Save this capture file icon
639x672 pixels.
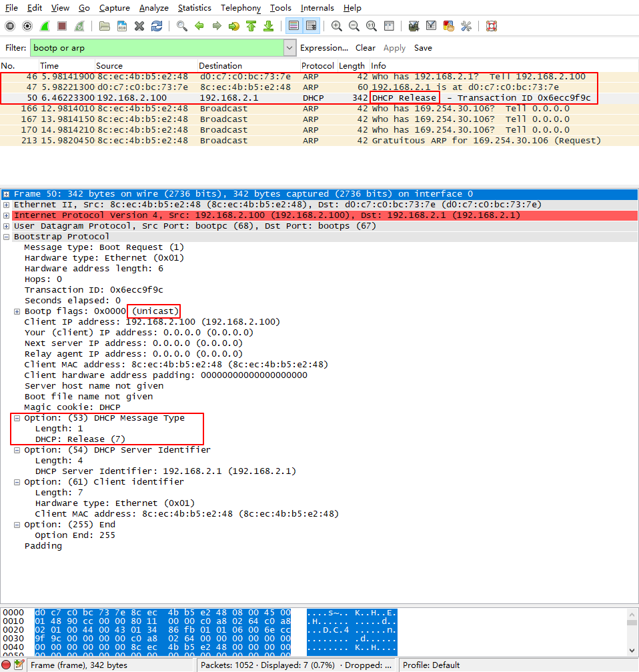122,26
